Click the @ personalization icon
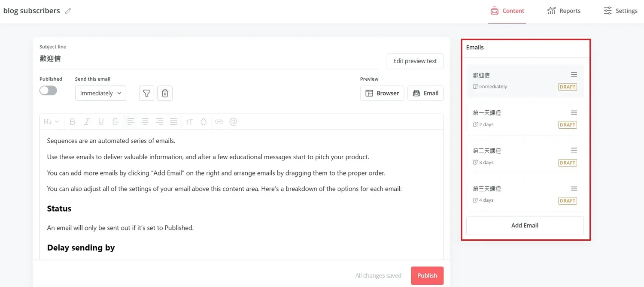 (233, 122)
